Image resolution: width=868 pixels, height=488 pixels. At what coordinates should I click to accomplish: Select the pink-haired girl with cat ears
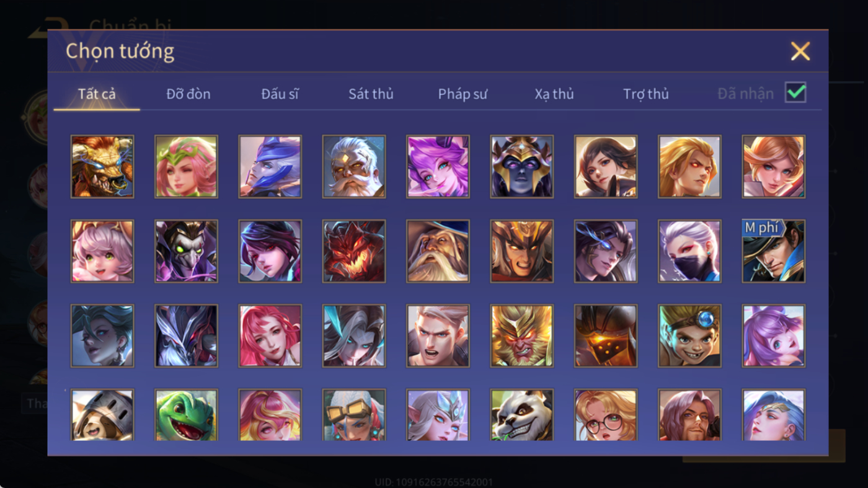(x=102, y=251)
